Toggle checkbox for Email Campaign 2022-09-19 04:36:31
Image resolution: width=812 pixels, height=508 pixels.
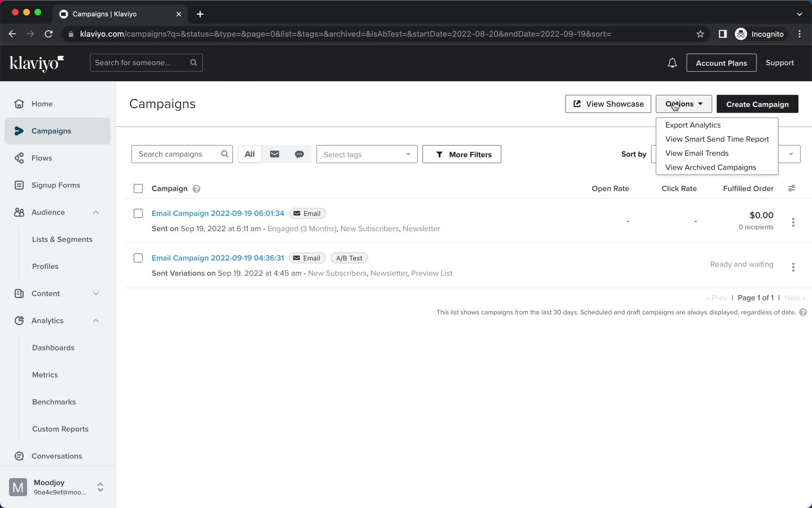[138, 257]
